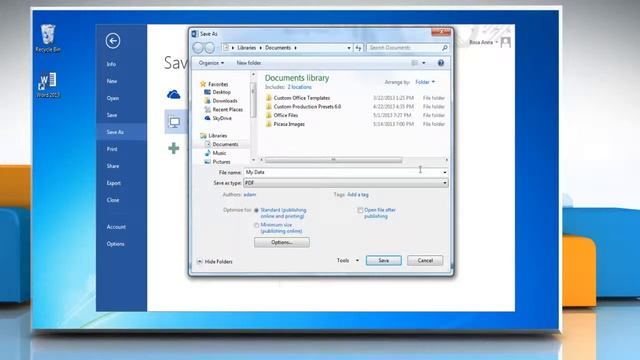640x360 pixels.
Task: Open the File name history dropdown arrow
Action: [x=444, y=172]
